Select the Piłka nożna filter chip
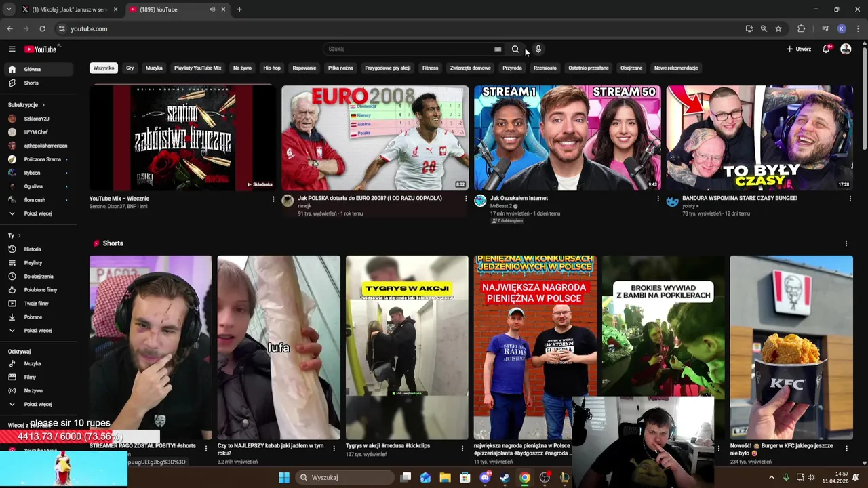The height and width of the screenshot is (488, 868). pos(340,68)
